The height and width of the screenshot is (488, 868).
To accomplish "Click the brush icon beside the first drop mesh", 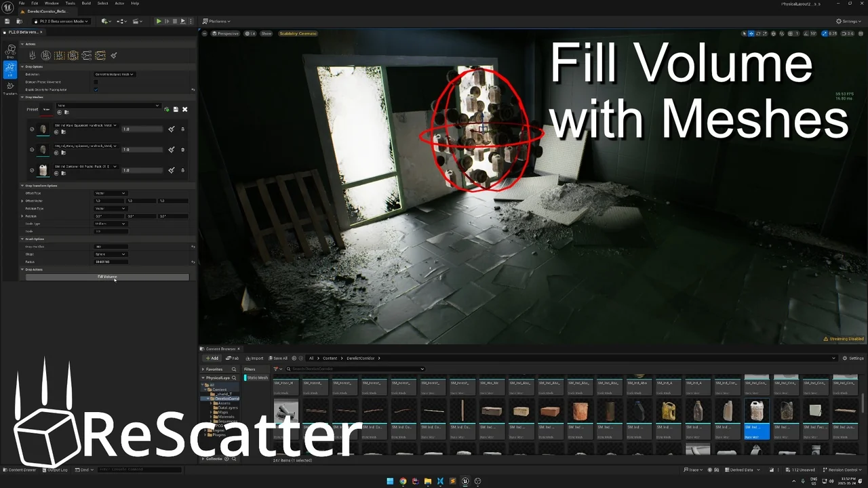I will coord(172,128).
